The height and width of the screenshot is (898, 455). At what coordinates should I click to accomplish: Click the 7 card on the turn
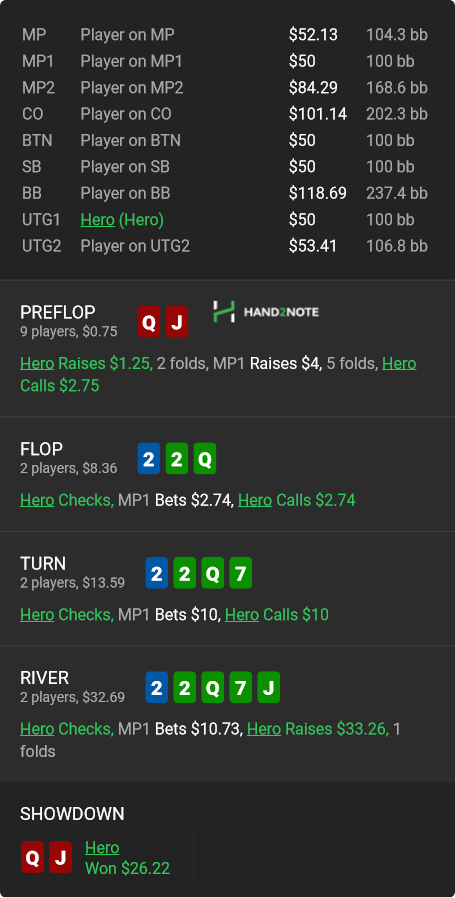(x=241, y=573)
